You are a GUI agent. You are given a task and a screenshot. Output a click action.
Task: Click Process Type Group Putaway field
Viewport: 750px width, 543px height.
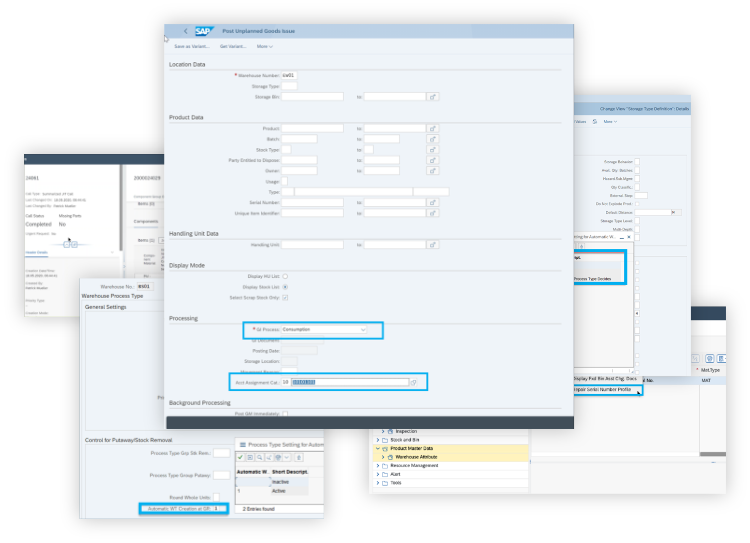[221, 476]
